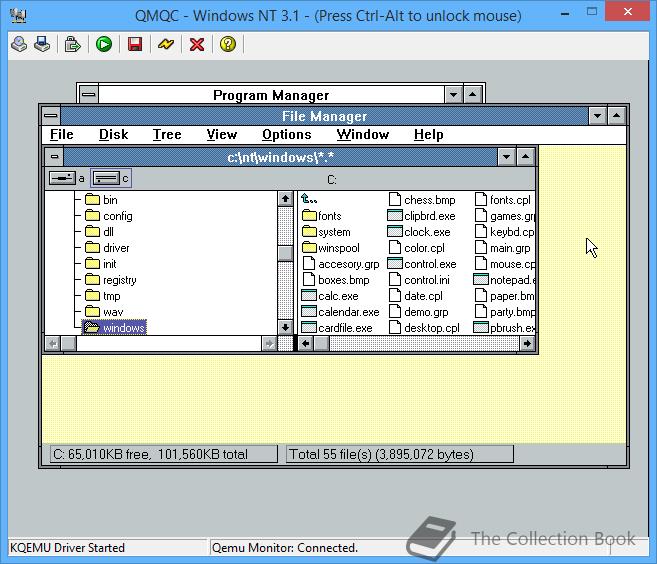Screen dimensions: 657x564
Task: Click the second computer toolbar icon in QMQC
Action: point(42,44)
